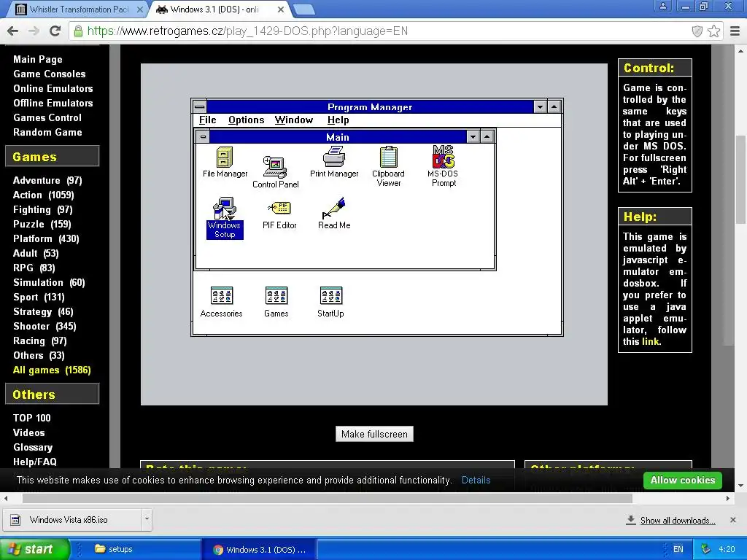This screenshot has width=747, height=560.
Task: Click the scroll right arrow
Action: point(728,498)
